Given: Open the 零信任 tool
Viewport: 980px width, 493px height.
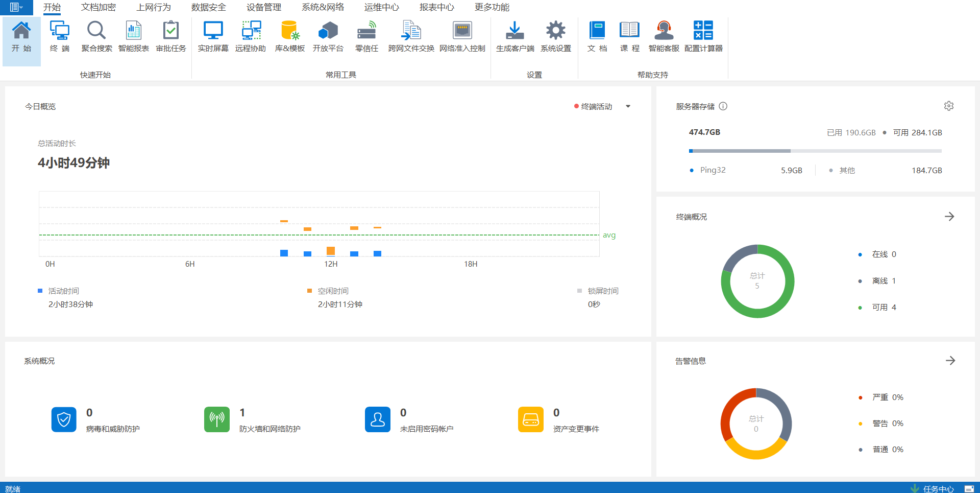Looking at the screenshot, I should [366, 36].
